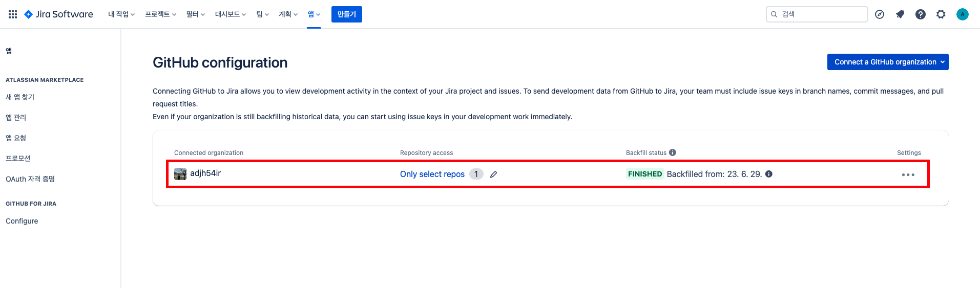
Task: Click the info icon beside Backfill status header
Action: pos(673,152)
